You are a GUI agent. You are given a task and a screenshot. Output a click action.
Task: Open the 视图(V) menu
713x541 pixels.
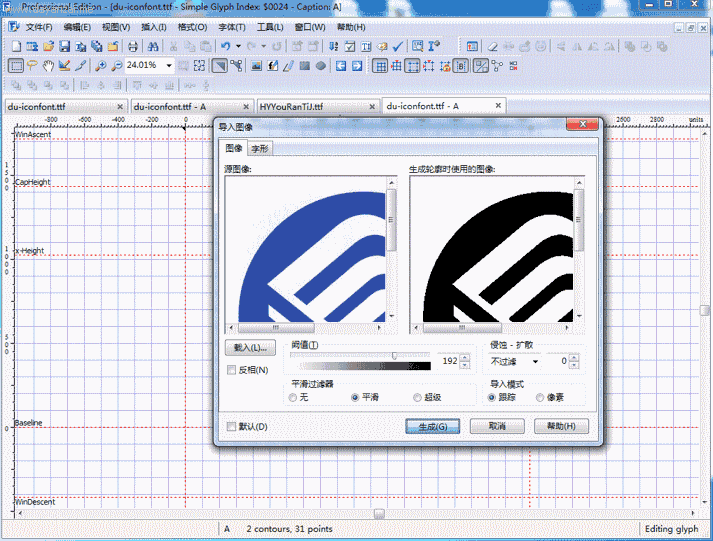(116, 27)
